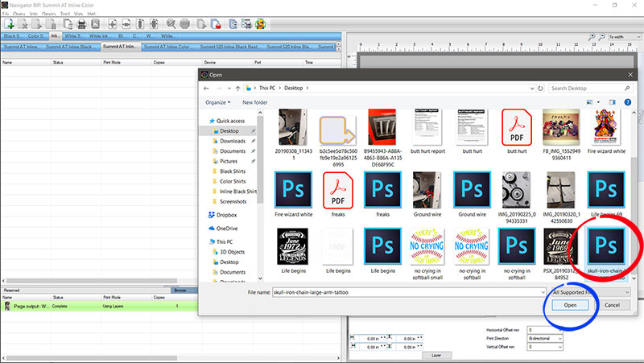Screen dimensions: 644x363
Task: Switch to the 'White Ink...' tab
Action: [98, 36]
